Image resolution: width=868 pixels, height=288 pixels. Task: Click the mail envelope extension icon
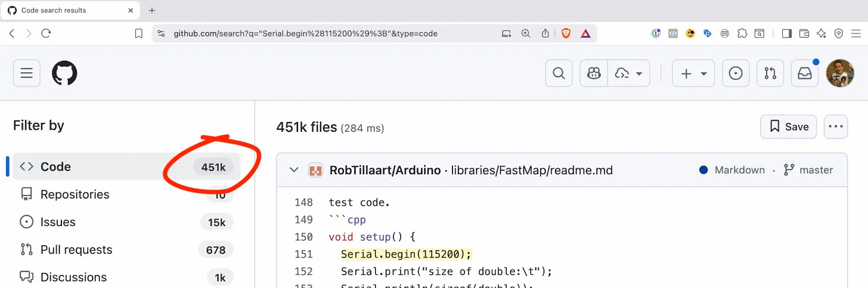[x=725, y=33]
